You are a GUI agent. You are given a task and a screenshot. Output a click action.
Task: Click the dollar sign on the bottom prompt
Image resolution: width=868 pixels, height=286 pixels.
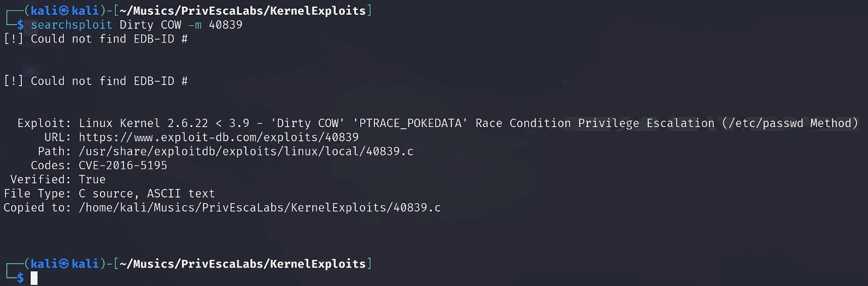[20, 278]
